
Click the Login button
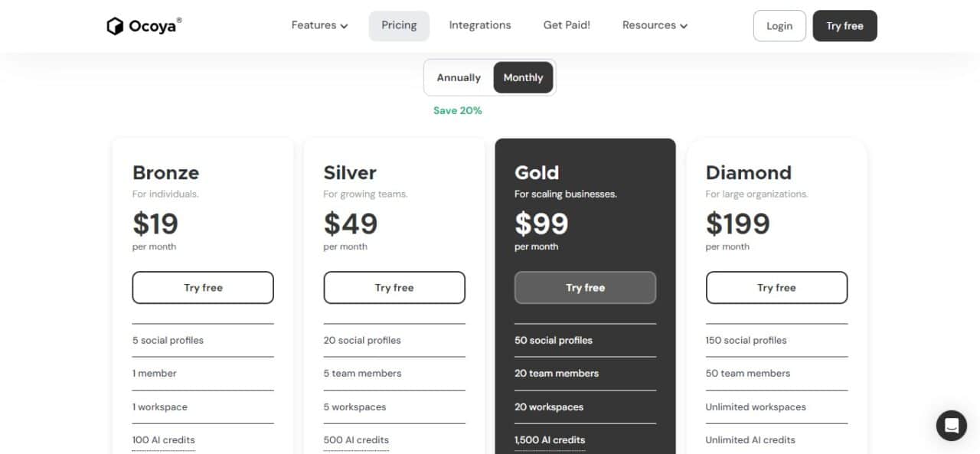(x=779, y=25)
